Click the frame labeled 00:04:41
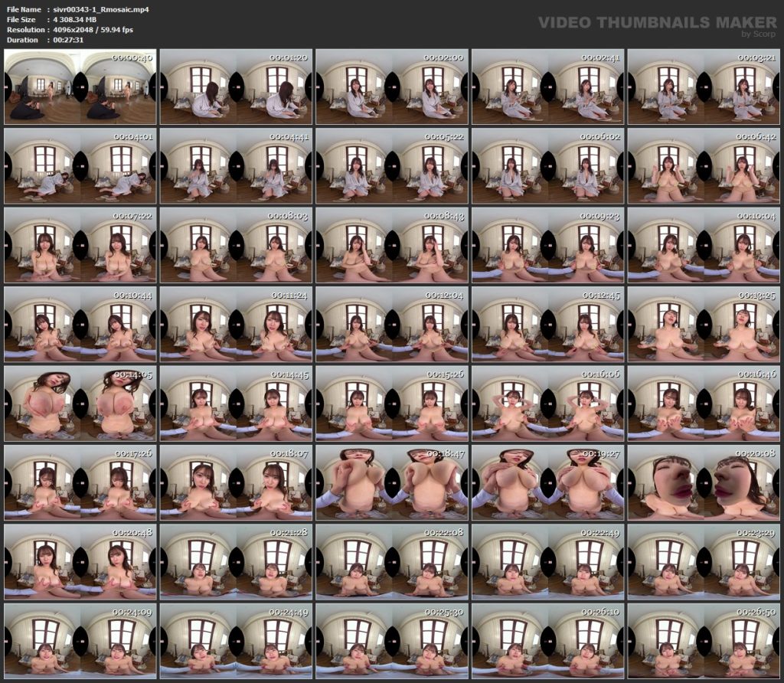Image resolution: width=784 pixels, height=683 pixels. tap(236, 165)
